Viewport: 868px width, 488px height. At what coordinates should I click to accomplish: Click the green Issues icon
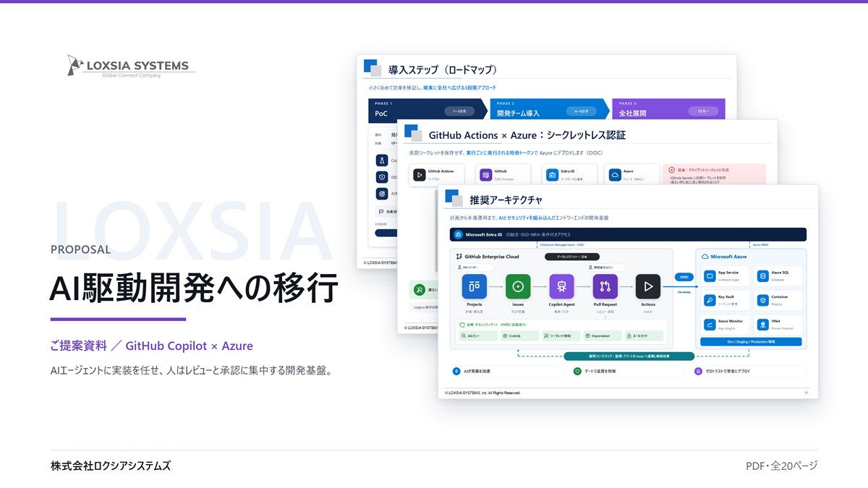[x=518, y=286]
